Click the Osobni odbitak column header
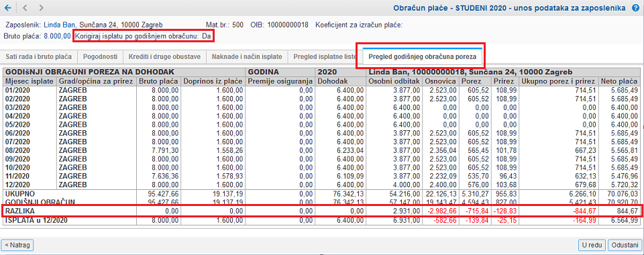 (394, 81)
